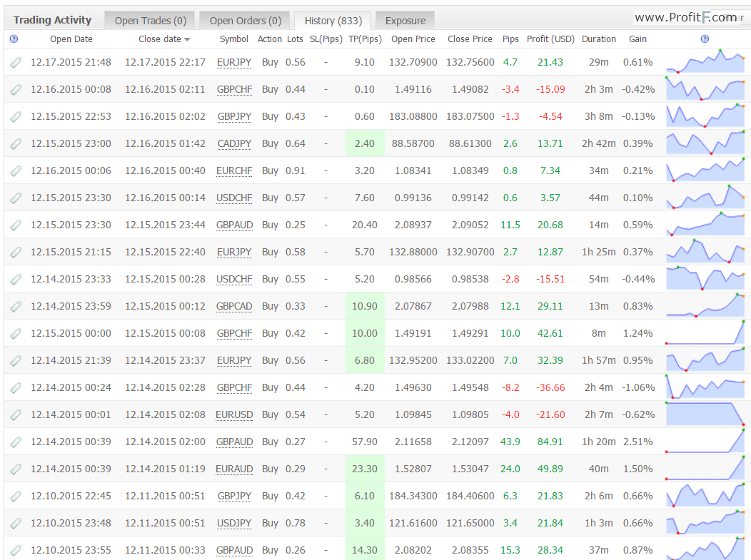This screenshot has height=560, width=751.
Task: Sort the table by the Profit (USD) column
Action: [550, 39]
